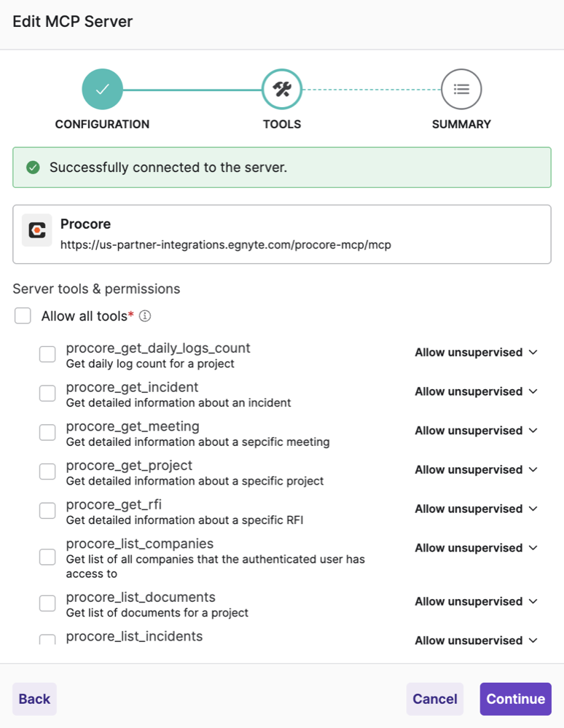Viewport: 564px width, 728px height.
Task: Tick the procore_list_documents checkbox
Action: tap(47, 603)
